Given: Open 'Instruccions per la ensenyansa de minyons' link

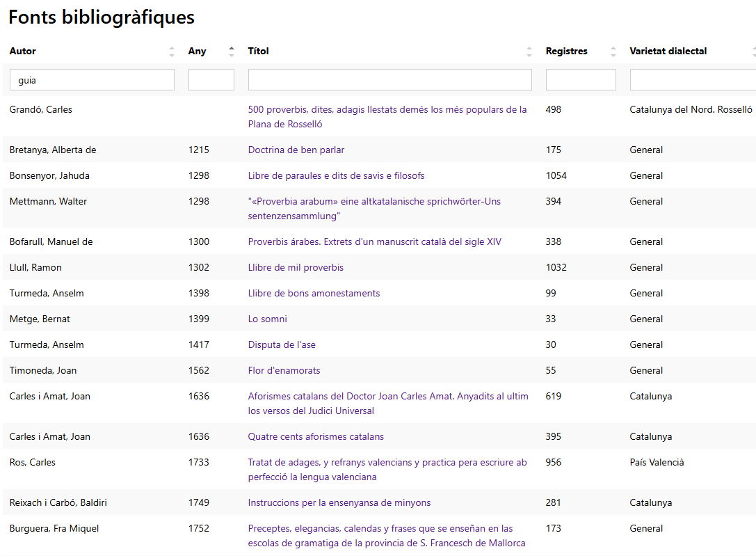Looking at the screenshot, I should tap(339, 502).
